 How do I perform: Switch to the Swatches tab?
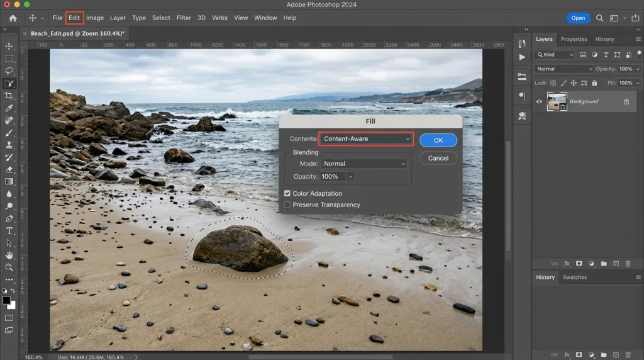(x=575, y=278)
